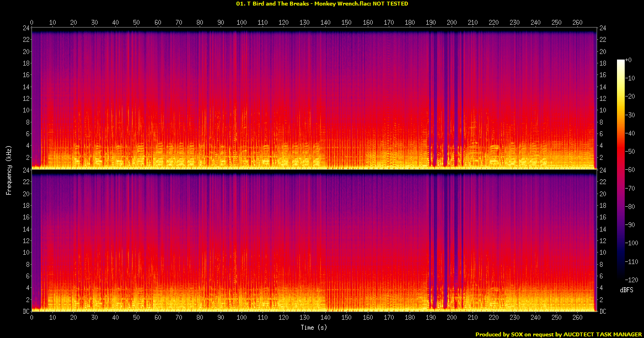Click the 'Frequency (kHz)' axis label
Viewport: 644px width, 338px height.
pos(9,170)
